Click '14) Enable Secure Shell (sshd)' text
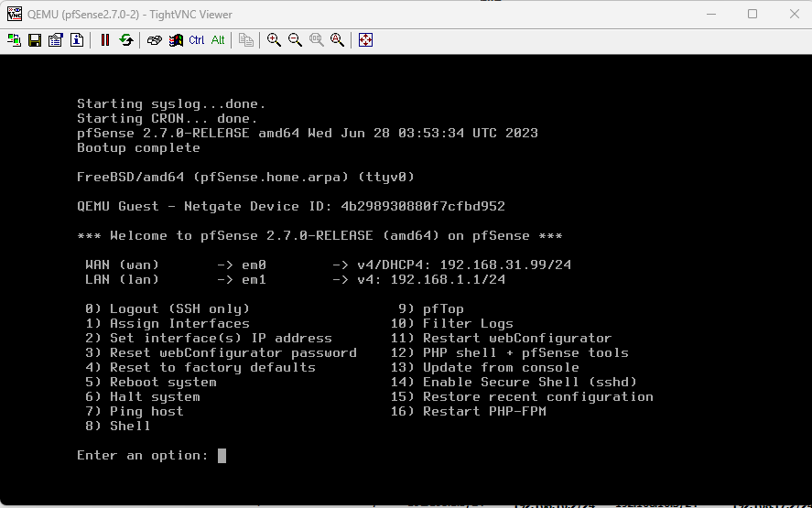 514,383
